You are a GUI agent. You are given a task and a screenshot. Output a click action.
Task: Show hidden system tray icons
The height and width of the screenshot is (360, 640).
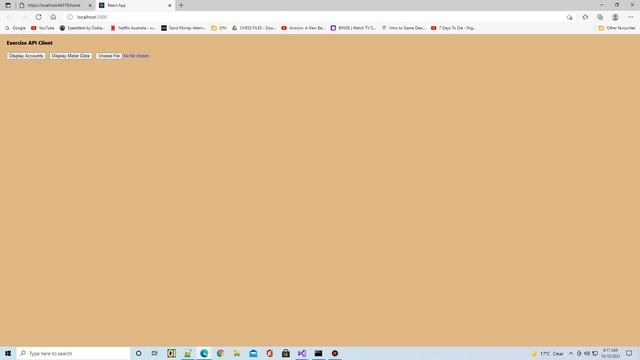point(571,353)
